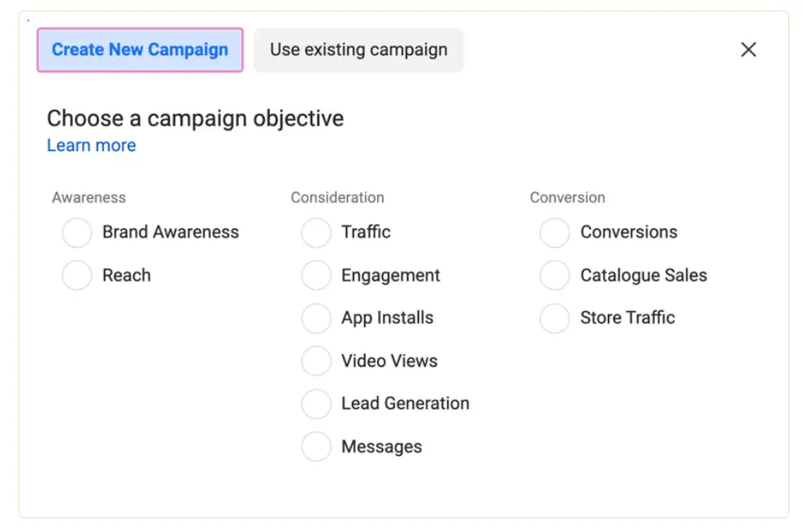
Task: Dismiss the dialog with the X button
Action: click(x=748, y=50)
